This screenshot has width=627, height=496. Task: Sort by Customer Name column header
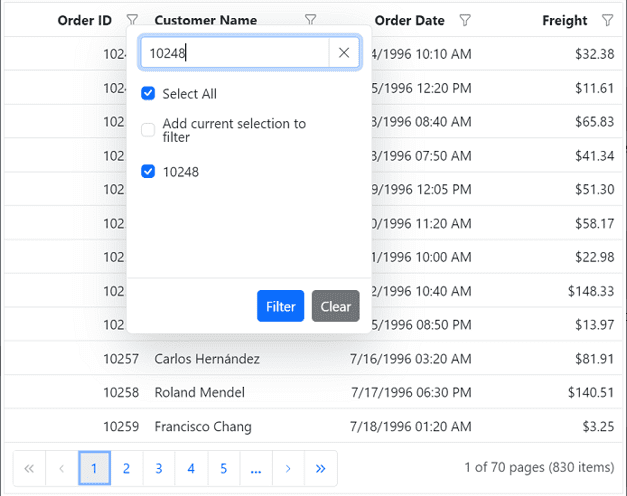tap(205, 20)
